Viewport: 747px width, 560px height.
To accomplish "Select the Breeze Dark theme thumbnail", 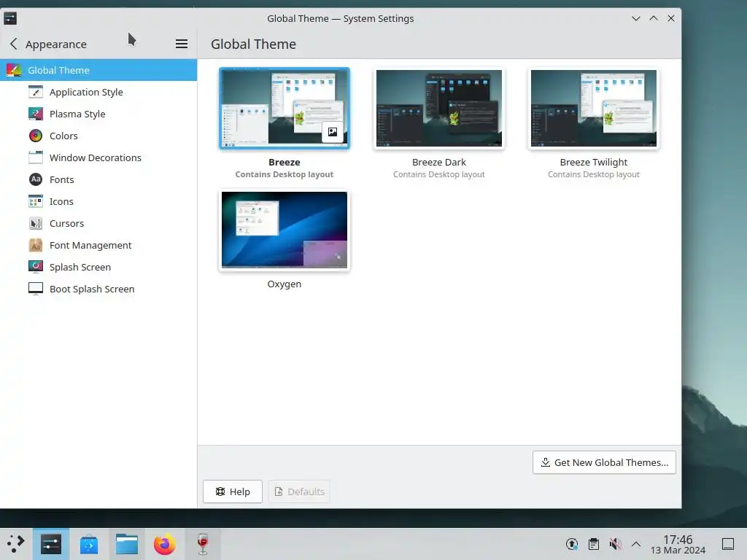I will [438, 108].
